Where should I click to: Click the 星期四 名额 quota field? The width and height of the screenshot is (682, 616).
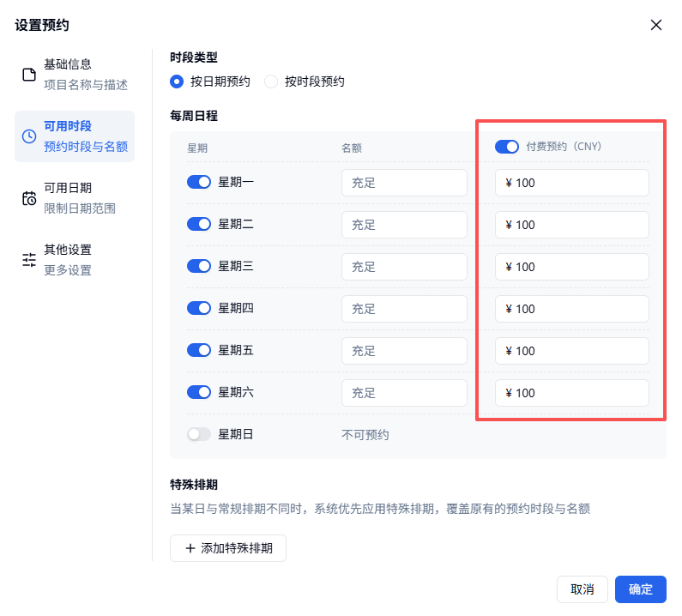click(x=404, y=309)
